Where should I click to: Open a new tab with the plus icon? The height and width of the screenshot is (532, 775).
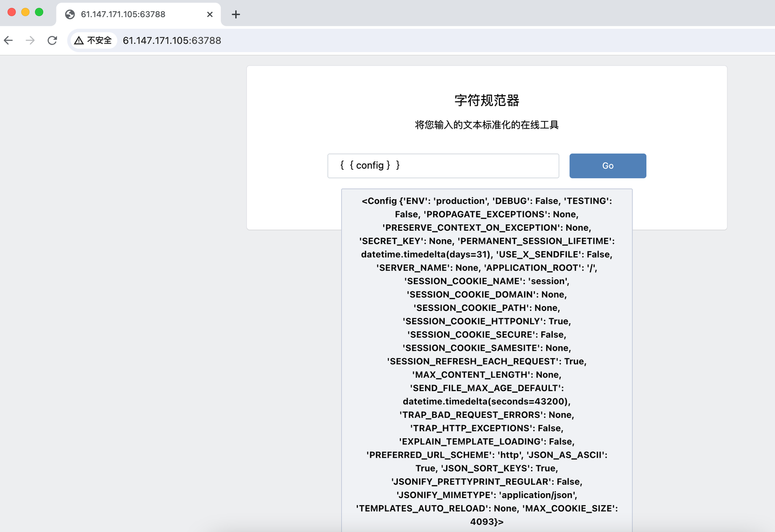pyautogui.click(x=235, y=15)
